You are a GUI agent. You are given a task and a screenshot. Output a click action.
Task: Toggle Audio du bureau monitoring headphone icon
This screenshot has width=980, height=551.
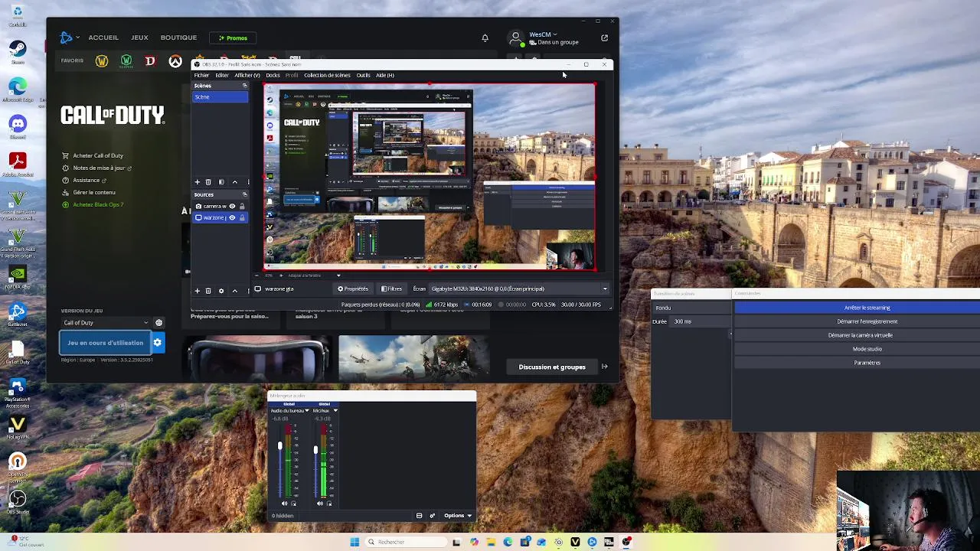[x=293, y=504]
